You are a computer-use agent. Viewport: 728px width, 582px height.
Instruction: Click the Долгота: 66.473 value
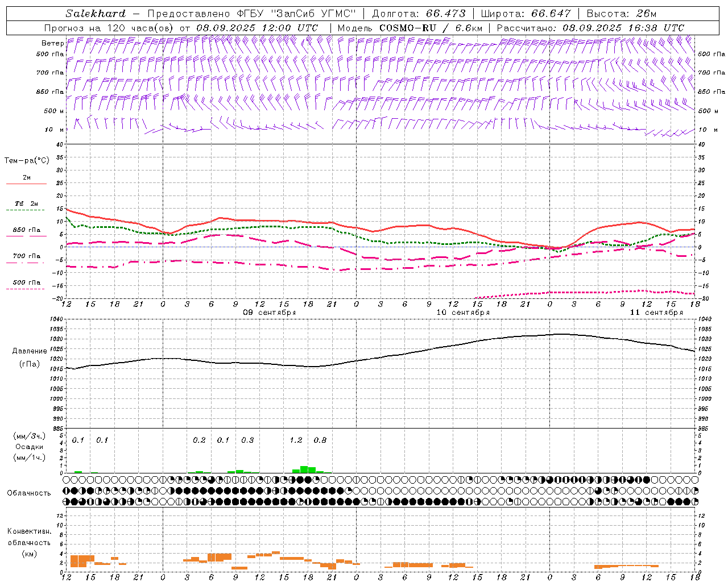coord(419,14)
